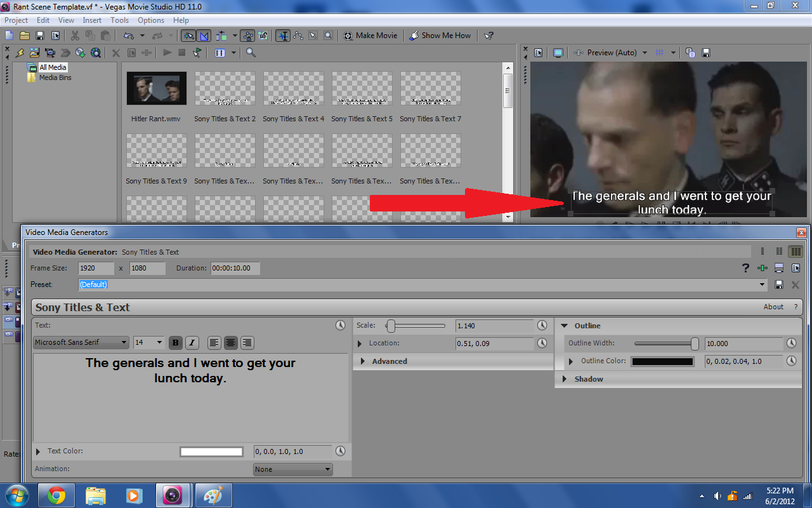Select All Media in the media tree
Image resolution: width=812 pixels, height=508 pixels.
(x=53, y=67)
